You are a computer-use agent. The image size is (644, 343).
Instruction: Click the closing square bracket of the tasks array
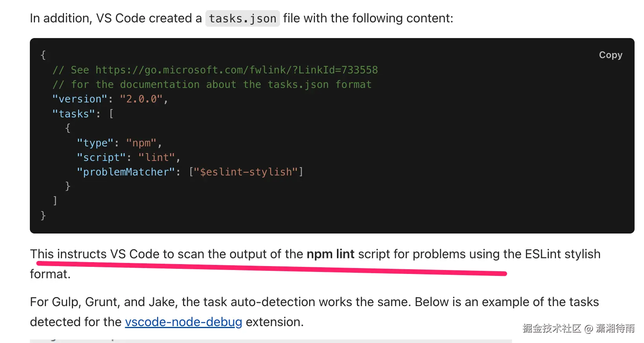[55, 201]
